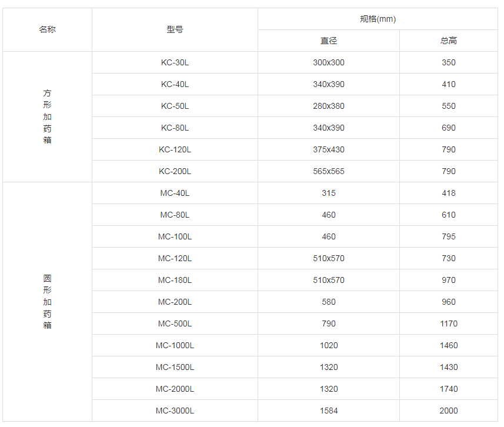This screenshot has height=427, width=504.
Task: Click the 1584 diameter value
Action: (329, 411)
